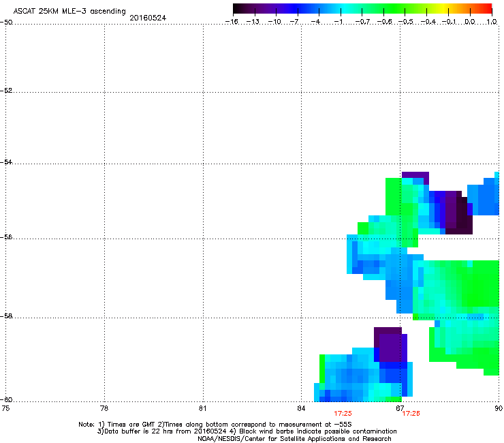Click the purple data block near 86.7E, -59
The image size is (504, 443).
tap(390, 348)
